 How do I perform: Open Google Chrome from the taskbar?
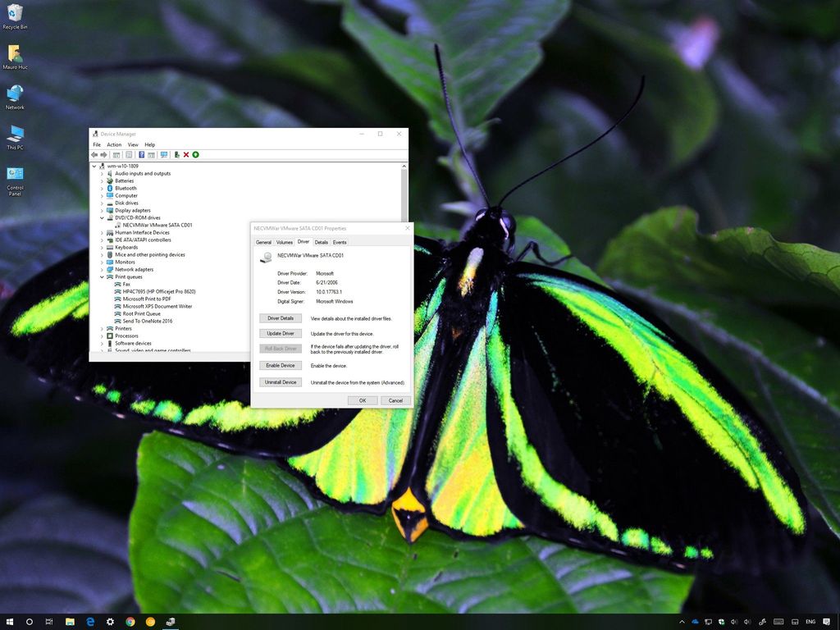coord(130,622)
